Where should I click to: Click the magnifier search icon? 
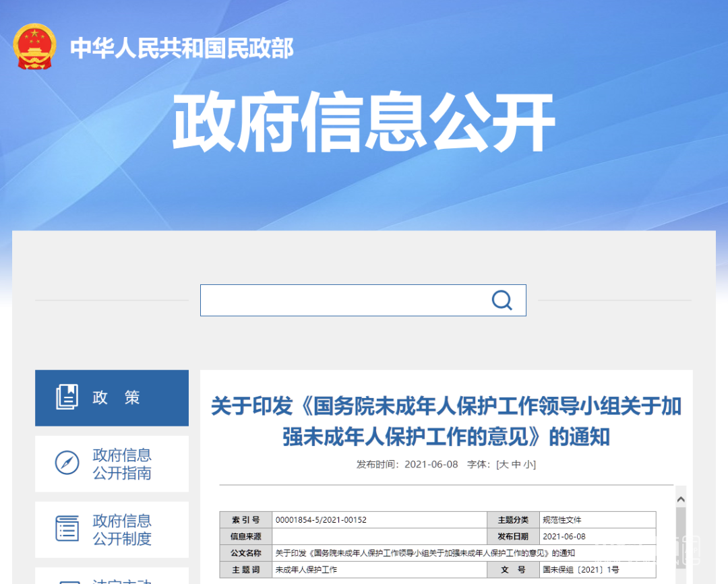pyautogui.click(x=502, y=300)
